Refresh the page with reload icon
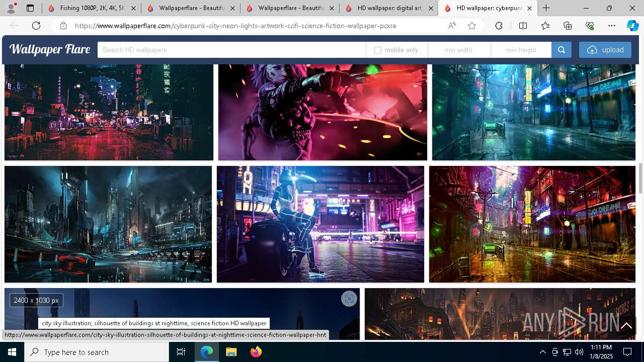644x362 pixels. (36, 26)
